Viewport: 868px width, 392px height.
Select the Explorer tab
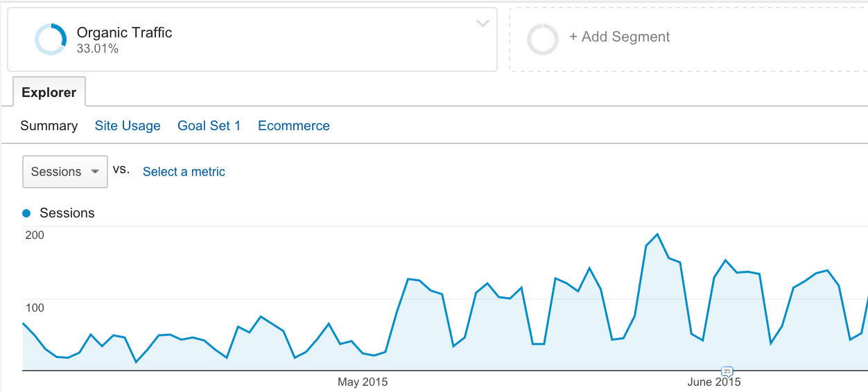[x=49, y=92]
